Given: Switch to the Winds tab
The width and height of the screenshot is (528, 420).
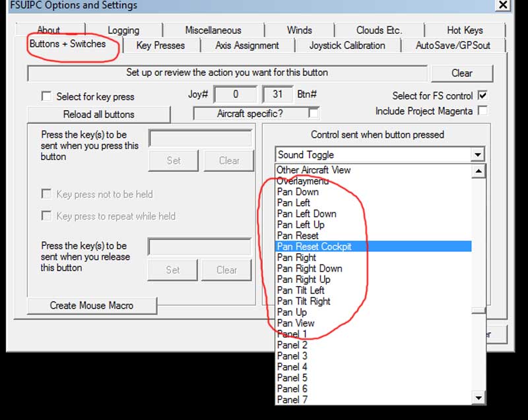Looking at the screenshot, I should pos(299,30).
